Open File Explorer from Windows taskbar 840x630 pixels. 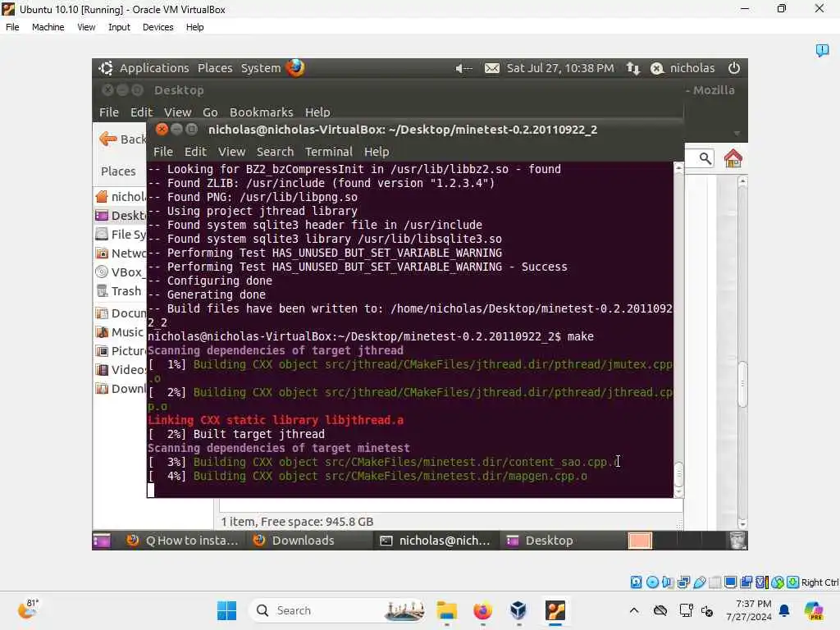tap(446, 610)
